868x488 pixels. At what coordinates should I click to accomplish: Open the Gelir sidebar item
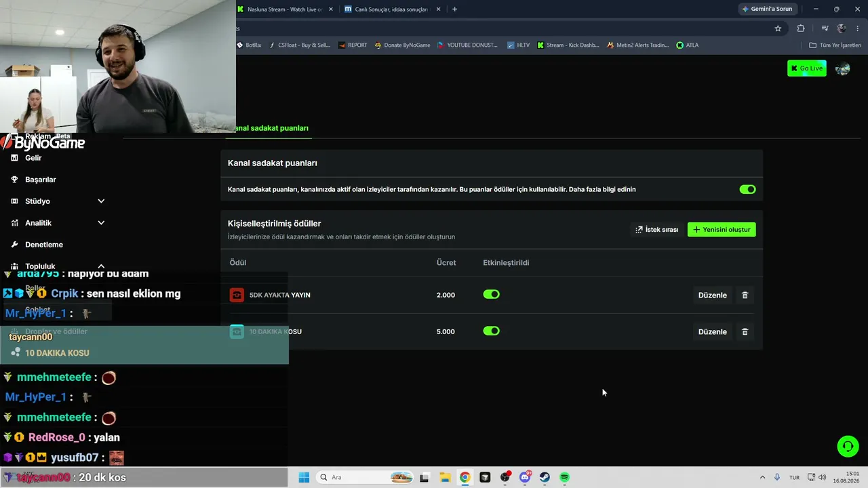[x=33, y=158]
